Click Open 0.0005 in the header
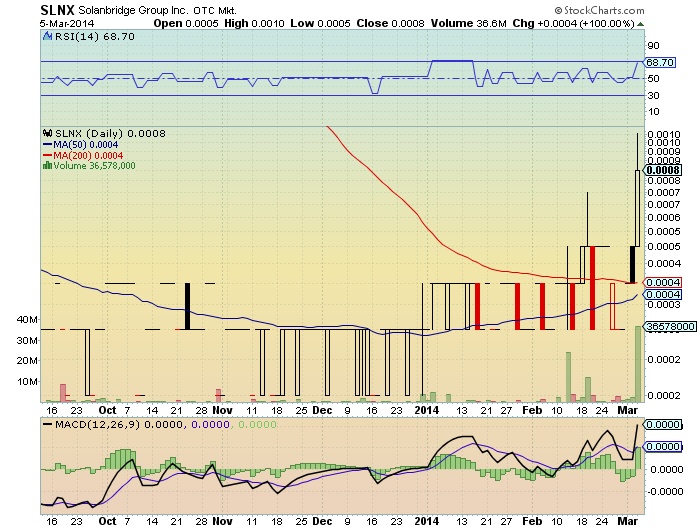Viewport: 700px width, 530px height. [x=186, y=23]
